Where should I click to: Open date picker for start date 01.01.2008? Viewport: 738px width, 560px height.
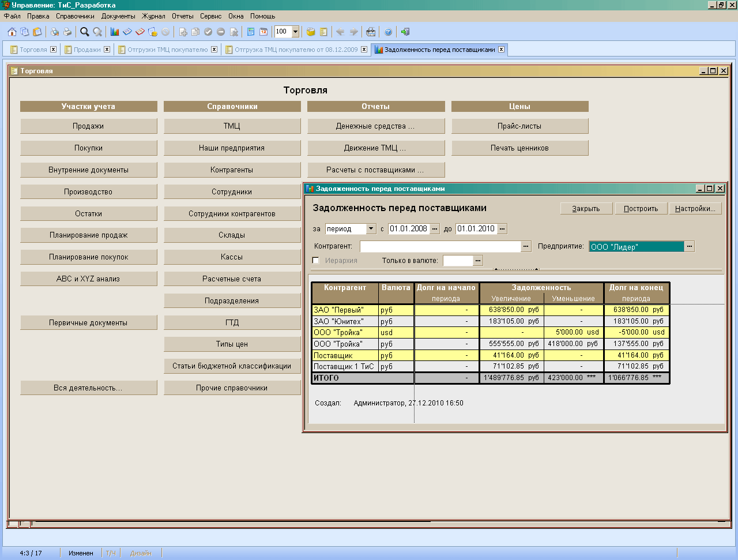(435, 229)
